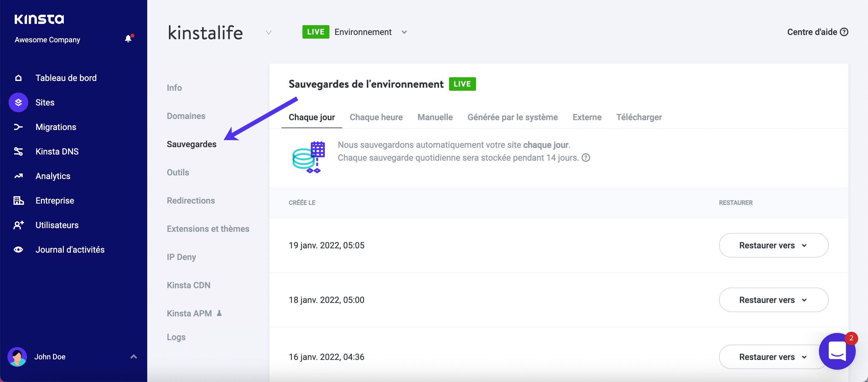Switch to the Externe backups tab
The image size is (868, 382).
tap(587, 117)
